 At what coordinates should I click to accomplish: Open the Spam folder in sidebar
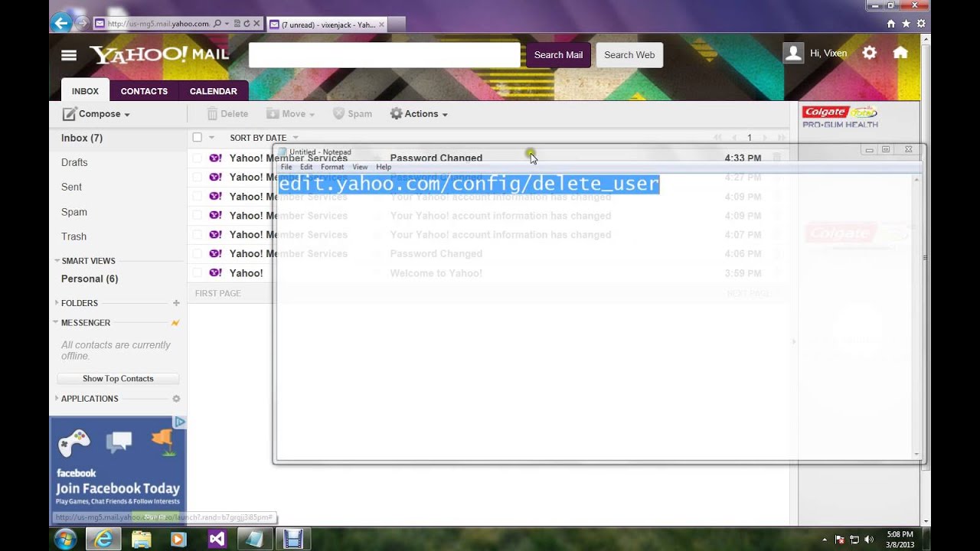[x=74, y=212]
